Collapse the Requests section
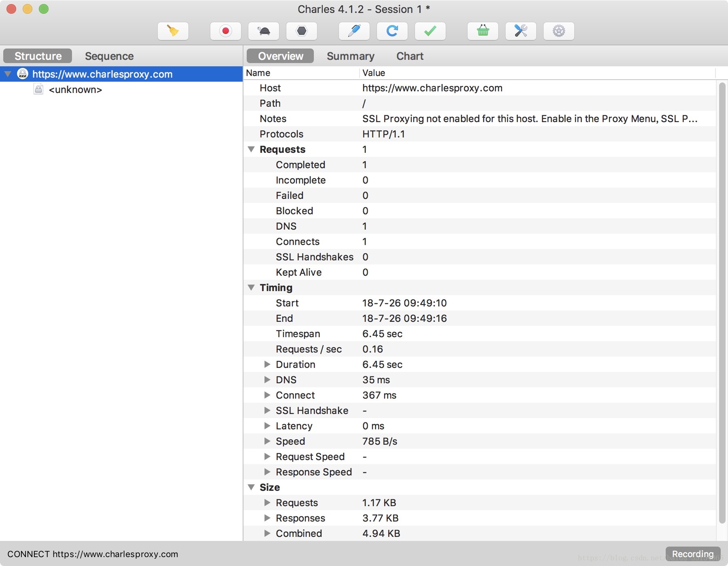The height and width of the screenshot is (566, 728). (251, 149)
